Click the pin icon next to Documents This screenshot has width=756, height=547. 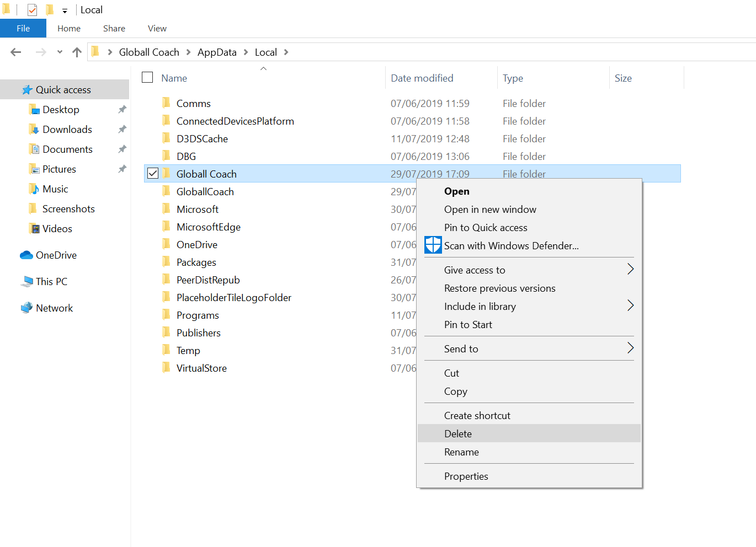pyautogui.click(x=122, y=149)
